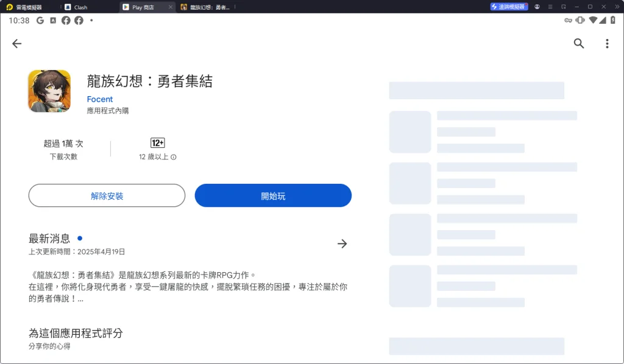Click the second Facebook notification icon
Image resolution: width=624 pixels, height=364 pixels.
coord(79,20)
